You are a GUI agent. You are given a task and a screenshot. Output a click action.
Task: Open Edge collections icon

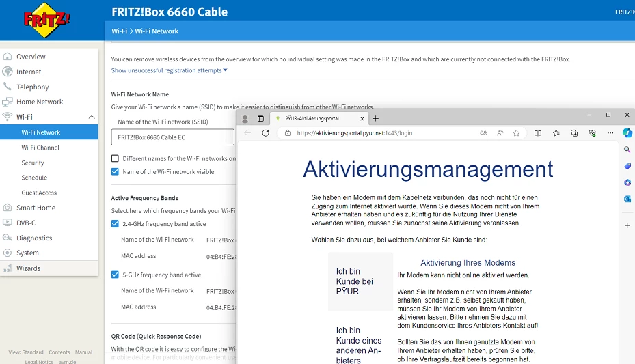[574, 133]
